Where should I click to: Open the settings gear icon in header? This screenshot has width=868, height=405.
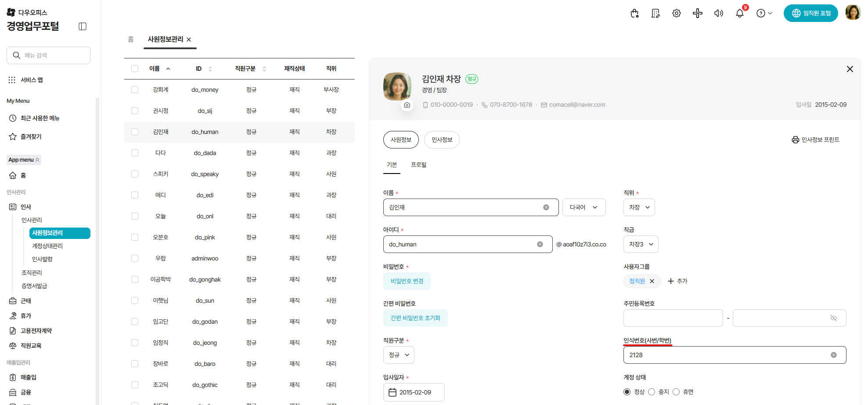(x=677, y=13)
